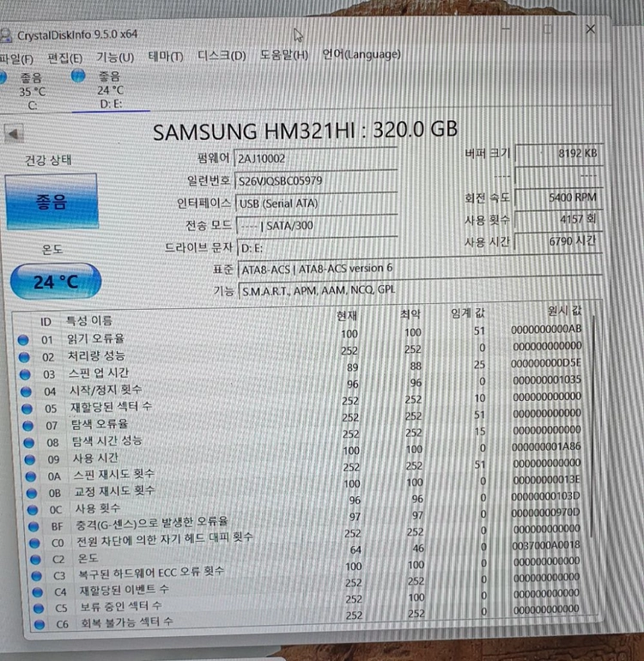This screenshot has width=644, height=661.
Task: Click the CrystalDiskInfo title bar app icon
Action: point(6,35)
